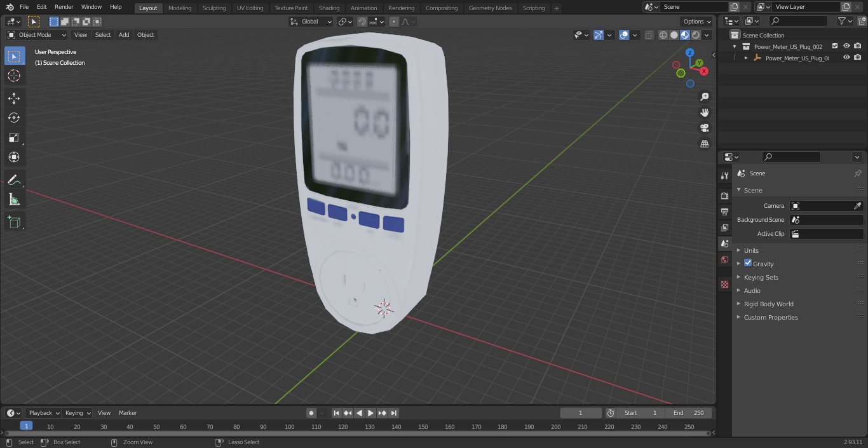Click the End frame 250 field
The height and width of the screenshot is (448, 868).
[x=689, y=413]
